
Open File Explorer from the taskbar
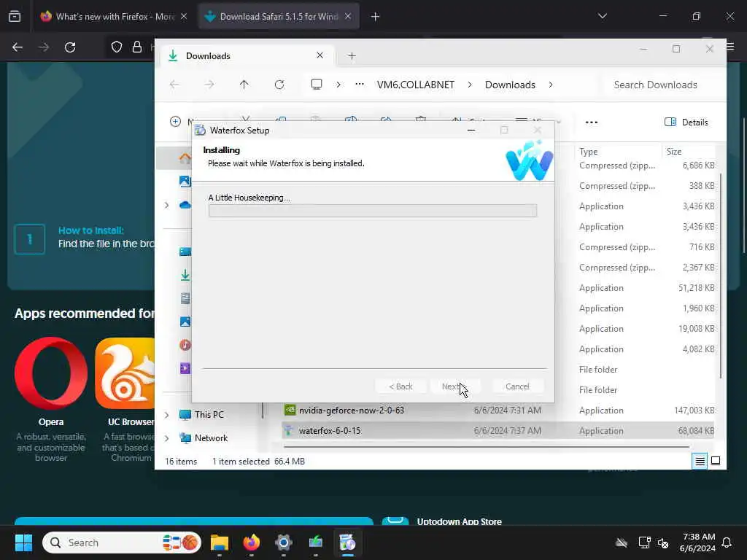coord(220,542)
